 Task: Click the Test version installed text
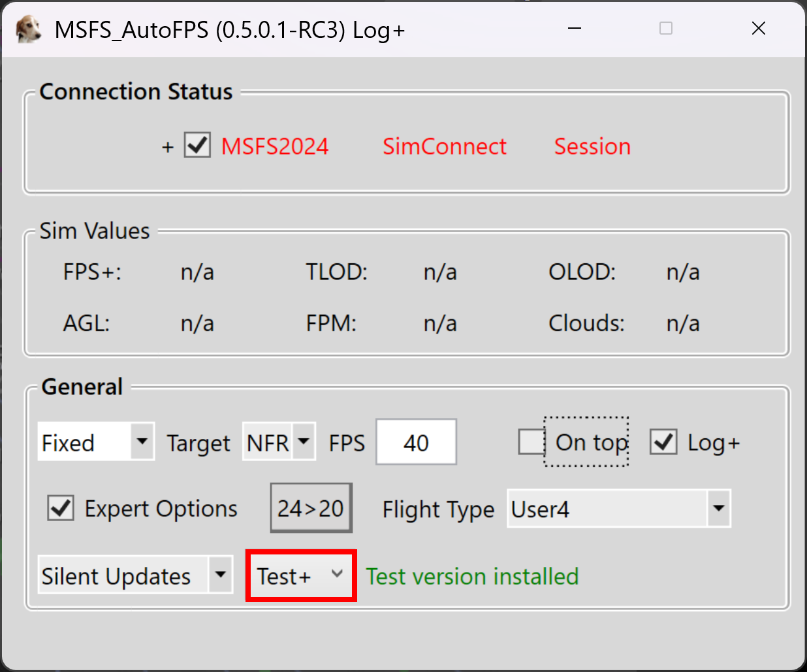pos(472,577)
